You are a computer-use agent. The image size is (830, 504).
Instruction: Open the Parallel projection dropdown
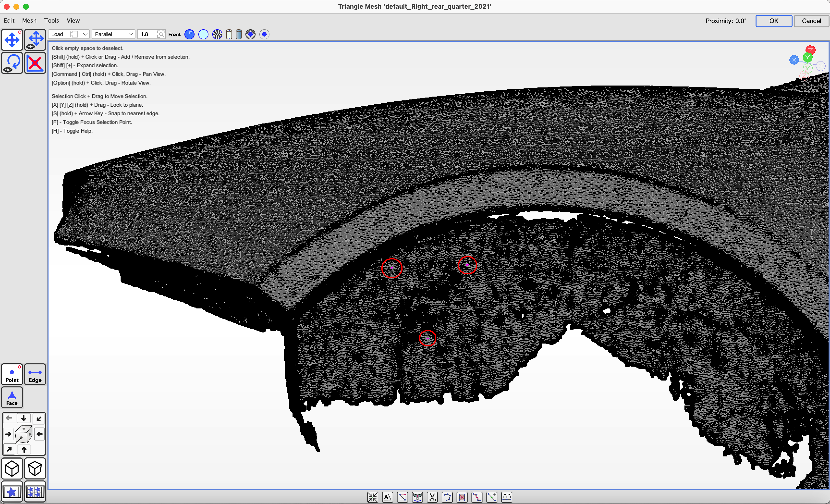(113, 34)
